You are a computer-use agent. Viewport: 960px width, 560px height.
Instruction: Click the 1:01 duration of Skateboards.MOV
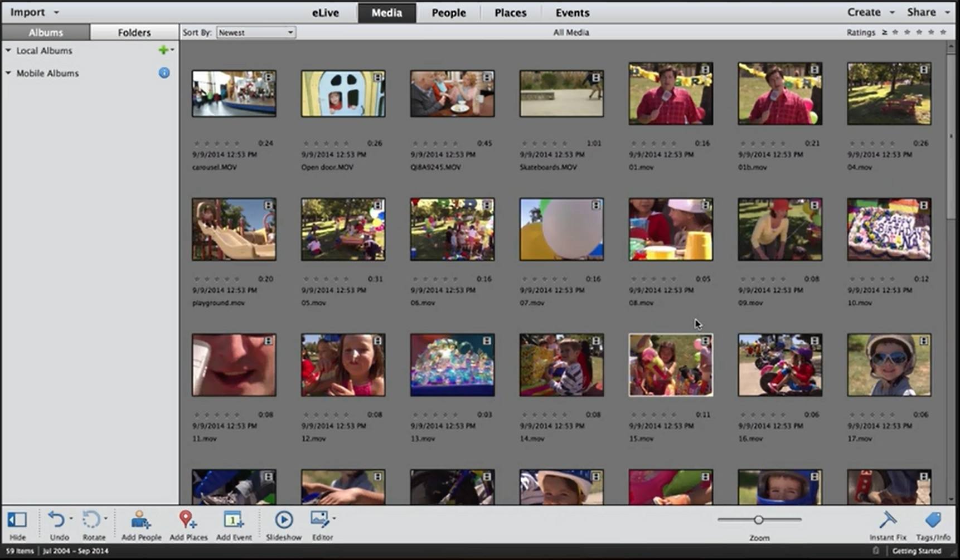tap(594, 143)
